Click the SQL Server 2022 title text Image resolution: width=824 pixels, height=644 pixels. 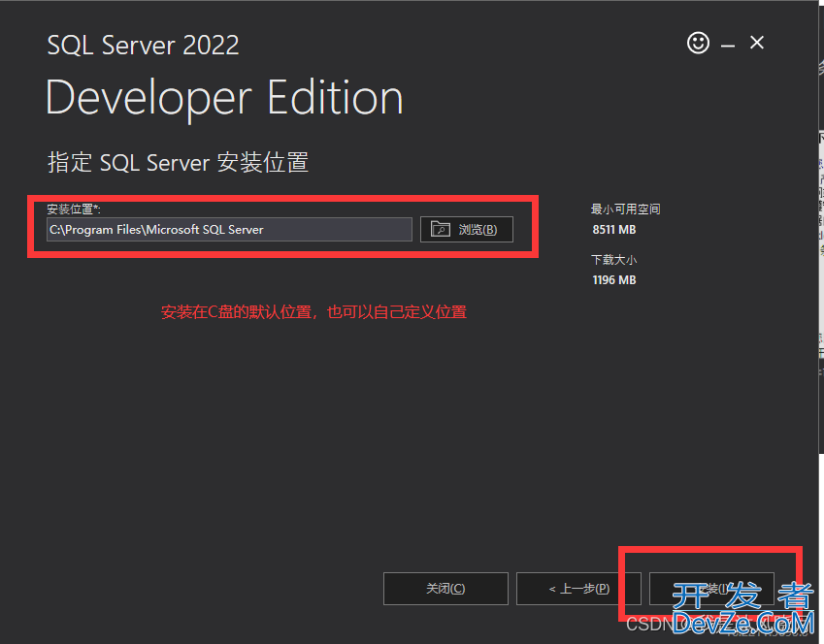pos(143,46)
